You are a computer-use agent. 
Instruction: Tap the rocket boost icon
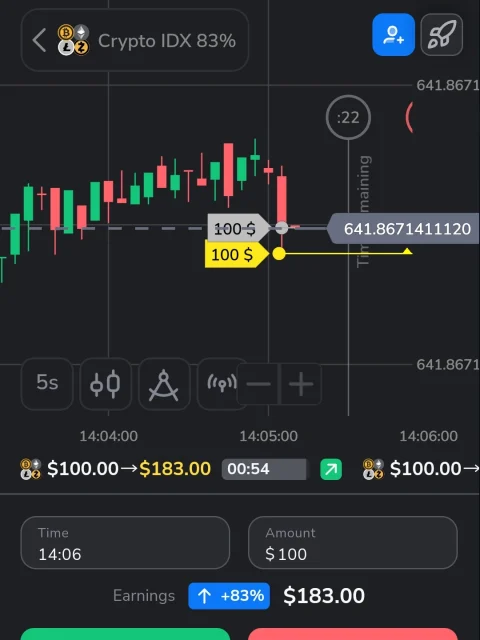coord(442,35)
